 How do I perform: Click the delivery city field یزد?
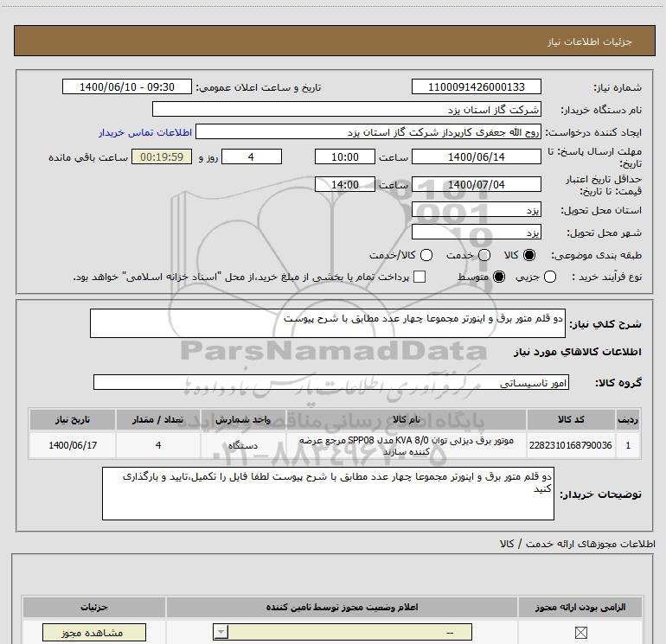[x=476, y=233]
